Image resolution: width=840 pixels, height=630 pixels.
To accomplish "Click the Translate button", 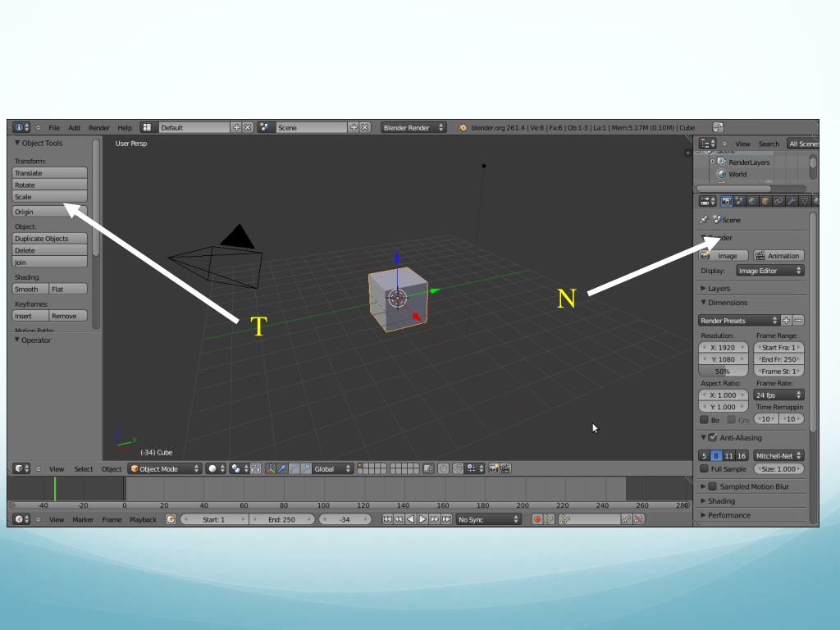I will [x=49, y=173].
